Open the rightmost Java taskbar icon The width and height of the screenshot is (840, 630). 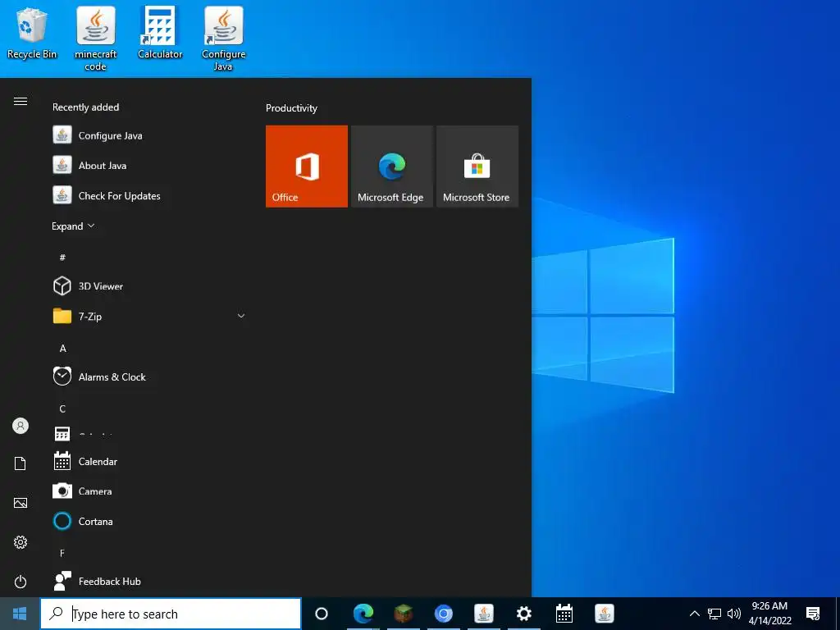pos(605,614)
